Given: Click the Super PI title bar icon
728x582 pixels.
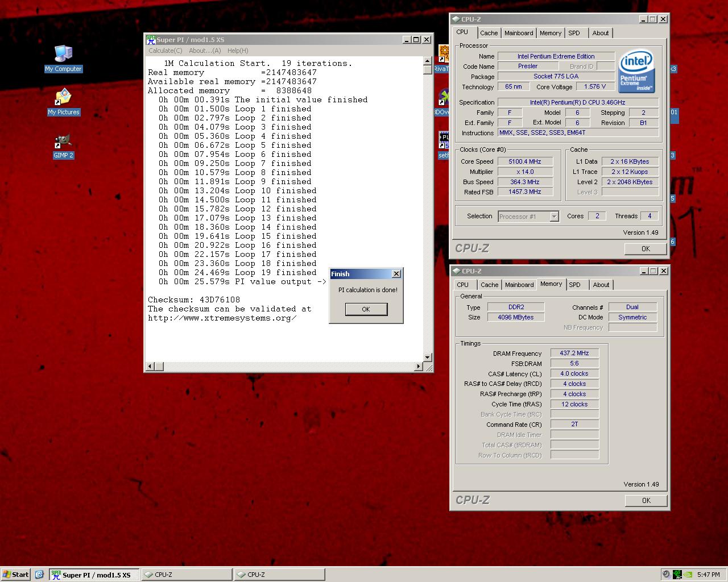Looking at the screenshot, I should coord(151,39).
